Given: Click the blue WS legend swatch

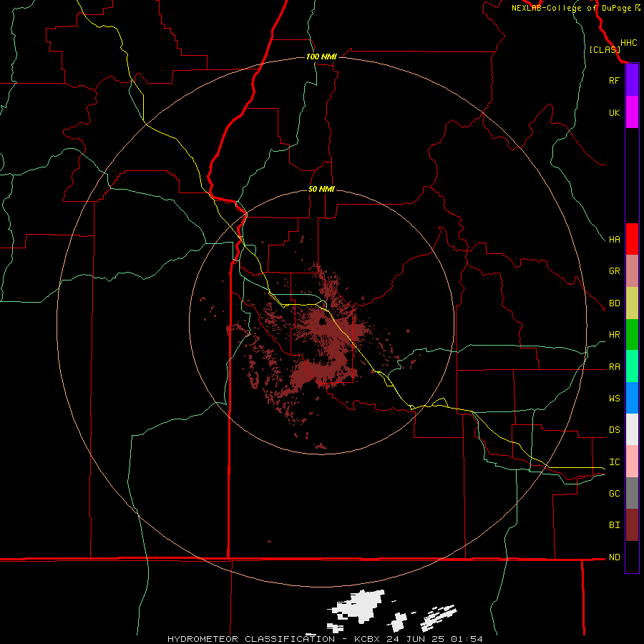Looking at the screenshot, I should click(x=632, y=398).
